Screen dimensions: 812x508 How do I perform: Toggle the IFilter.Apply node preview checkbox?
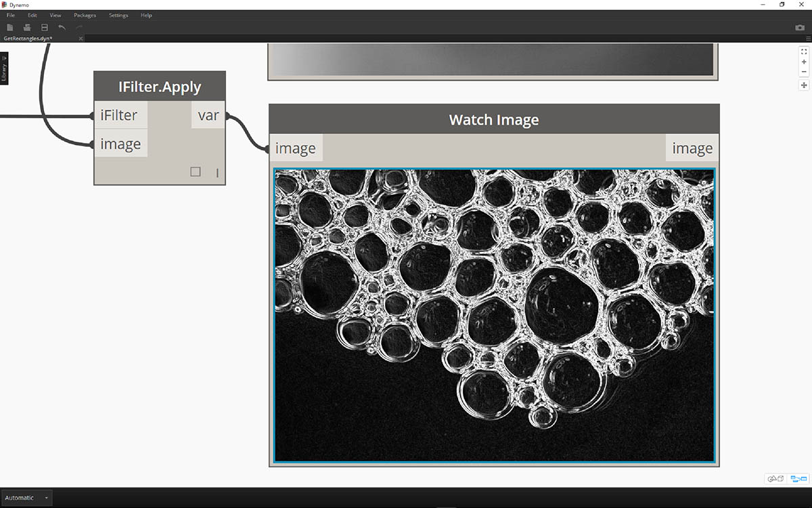196,172
